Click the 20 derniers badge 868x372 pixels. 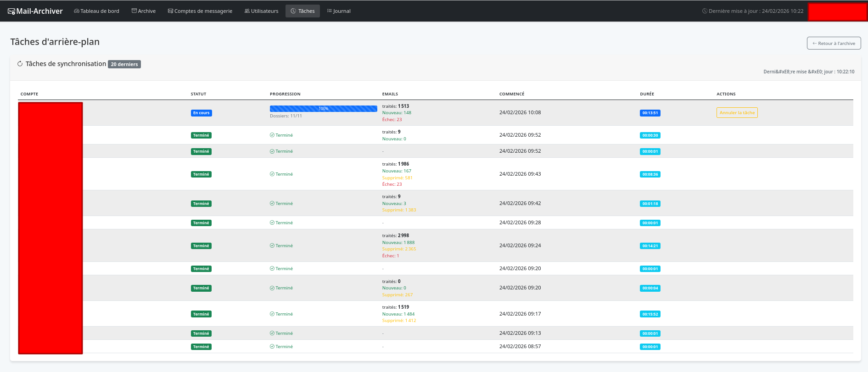[124, 65]
